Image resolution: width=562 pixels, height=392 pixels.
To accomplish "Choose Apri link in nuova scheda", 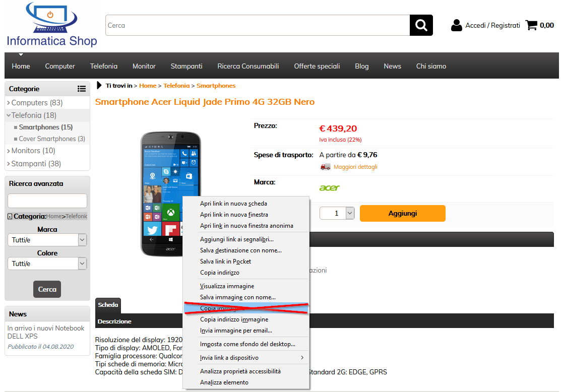I will [246, 204].
